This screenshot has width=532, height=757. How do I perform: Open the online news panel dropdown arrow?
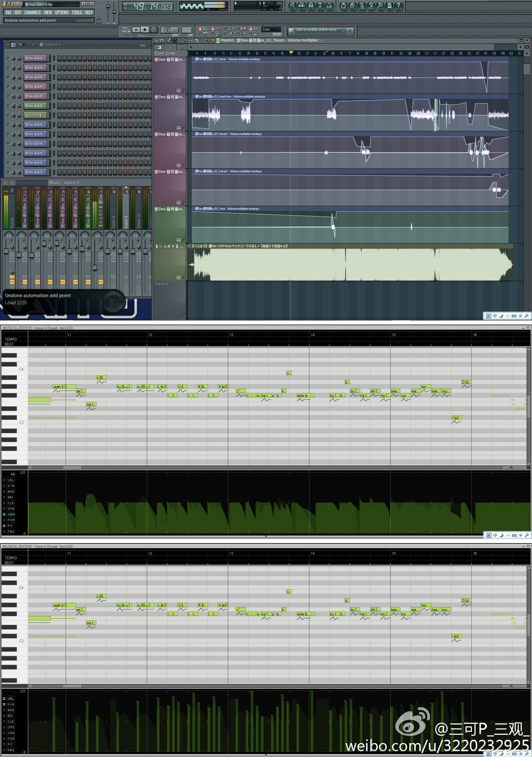[343, 31]
